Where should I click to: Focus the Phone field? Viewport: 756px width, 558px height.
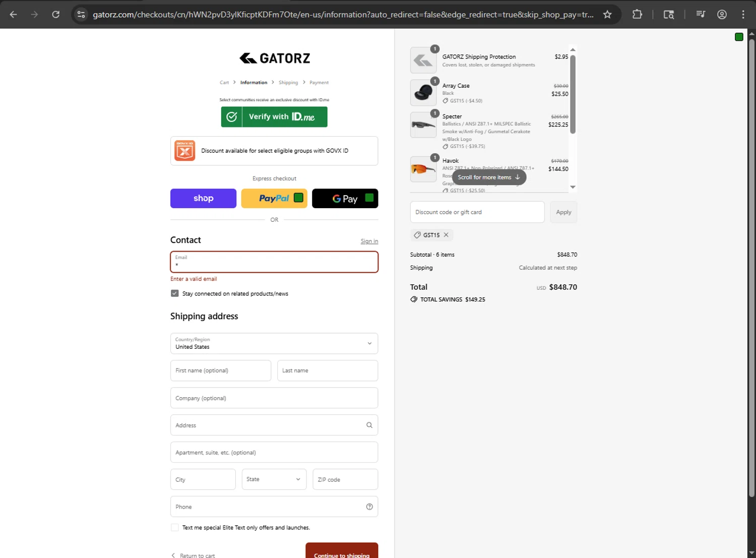point(274,507)
